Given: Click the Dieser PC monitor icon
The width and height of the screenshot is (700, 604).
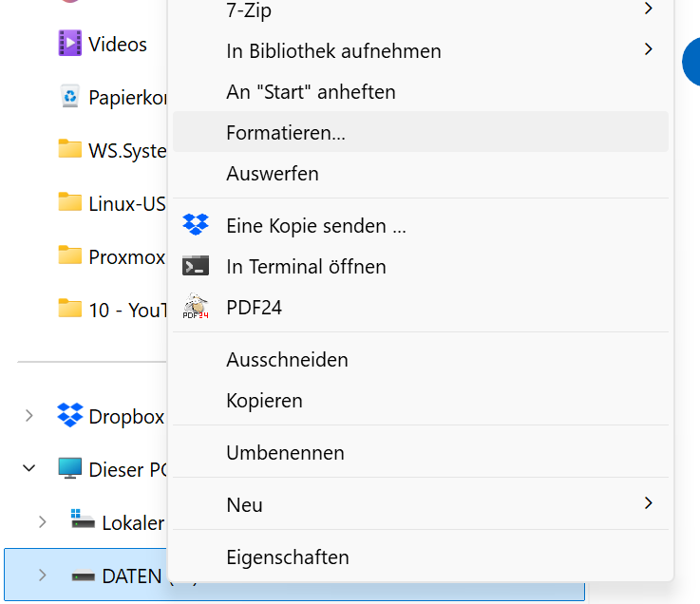Looking at the screenshot, I should click(69, 469).
